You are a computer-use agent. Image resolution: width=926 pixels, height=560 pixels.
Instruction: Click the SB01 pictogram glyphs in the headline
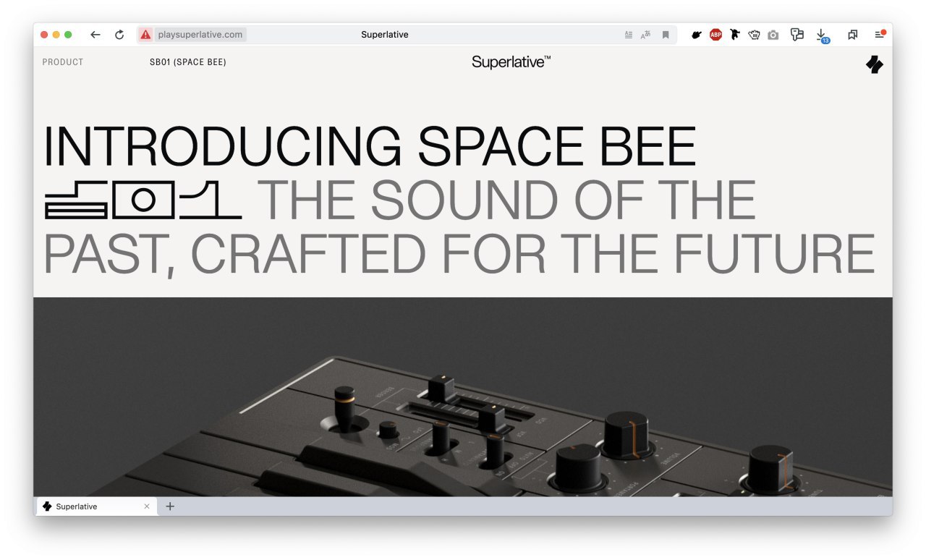(143, 200)
